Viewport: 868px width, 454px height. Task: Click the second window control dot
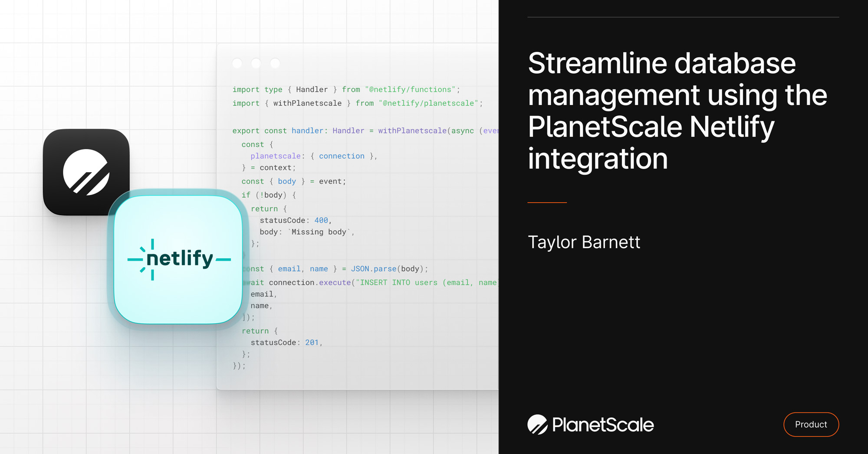256,63
